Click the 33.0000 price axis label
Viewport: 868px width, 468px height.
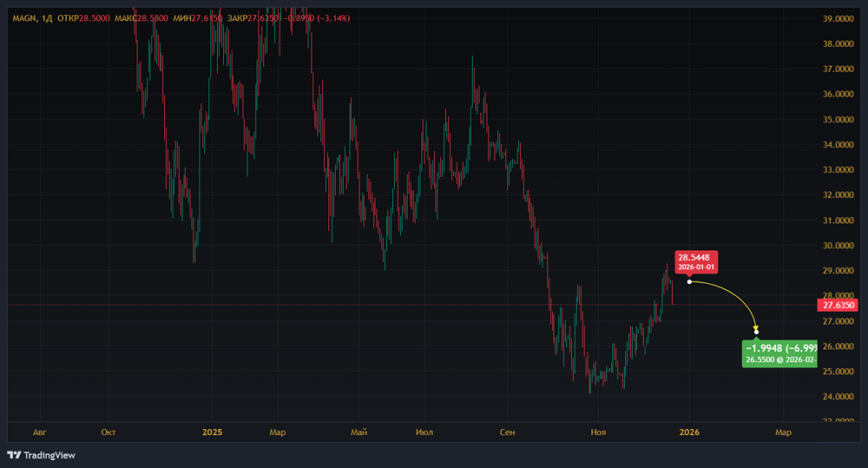[838, 170]
